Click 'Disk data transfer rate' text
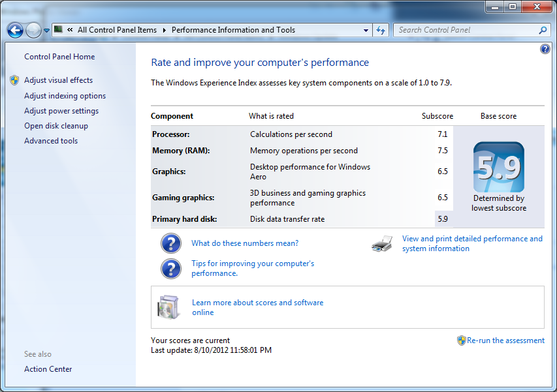557x392 pixels. point(287,219)
